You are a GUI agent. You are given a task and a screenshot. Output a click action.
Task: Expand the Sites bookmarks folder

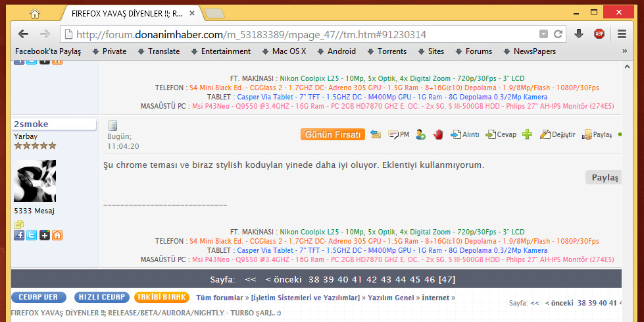(x=431, y=51)
